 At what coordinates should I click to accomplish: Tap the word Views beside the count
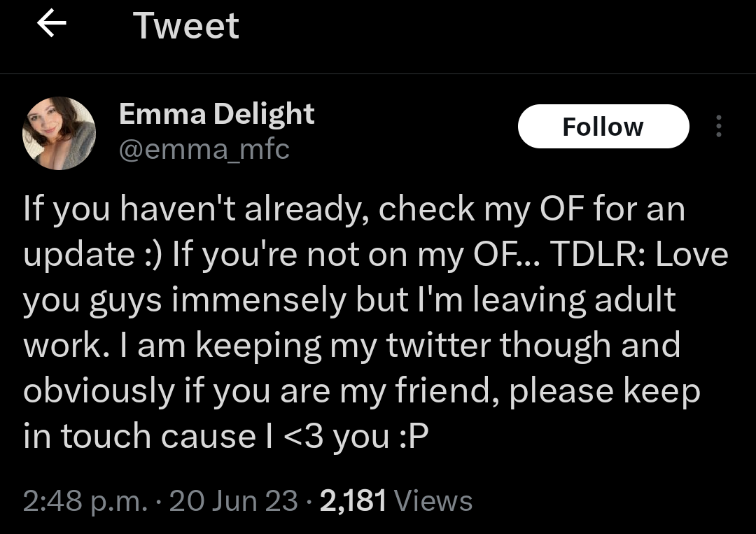pyautogui.click(x=433, y=501)
